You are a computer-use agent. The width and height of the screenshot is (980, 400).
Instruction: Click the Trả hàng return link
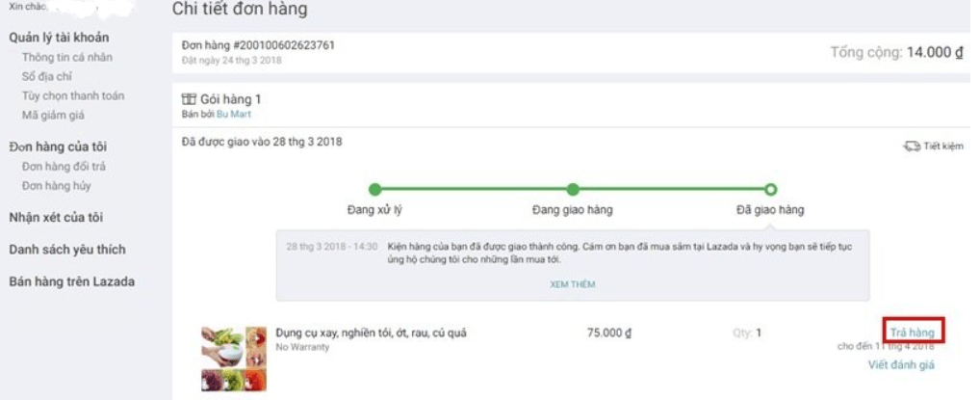[x=911, y=332]
